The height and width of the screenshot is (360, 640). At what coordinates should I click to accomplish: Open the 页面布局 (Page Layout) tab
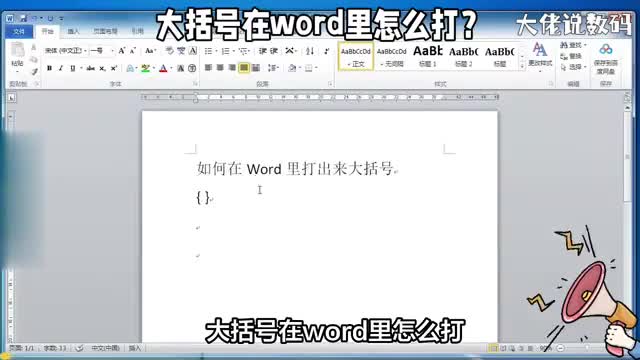click(x=105, y=31)
